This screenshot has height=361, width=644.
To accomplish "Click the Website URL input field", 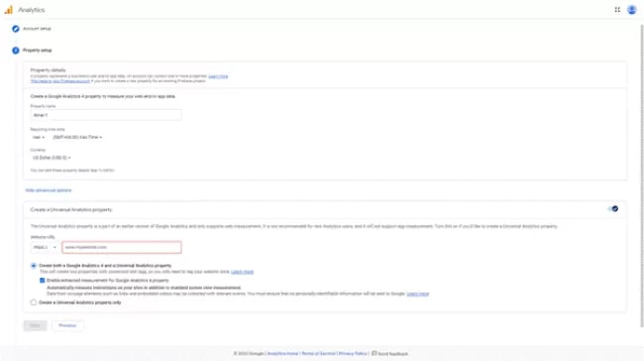I will [122, 248].
